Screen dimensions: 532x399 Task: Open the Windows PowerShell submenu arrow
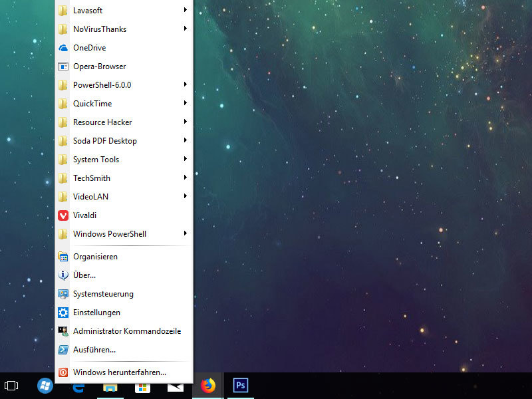[x=186, y=233]
